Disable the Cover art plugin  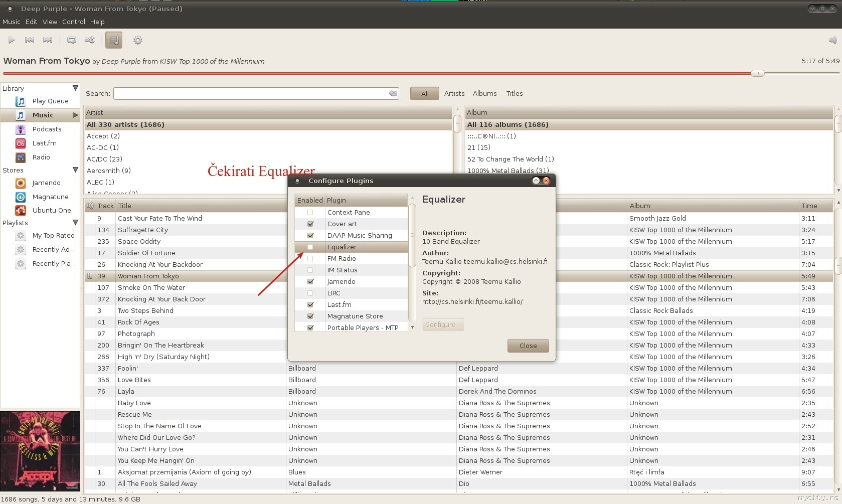pyautogui.click(x=310, y=224)
